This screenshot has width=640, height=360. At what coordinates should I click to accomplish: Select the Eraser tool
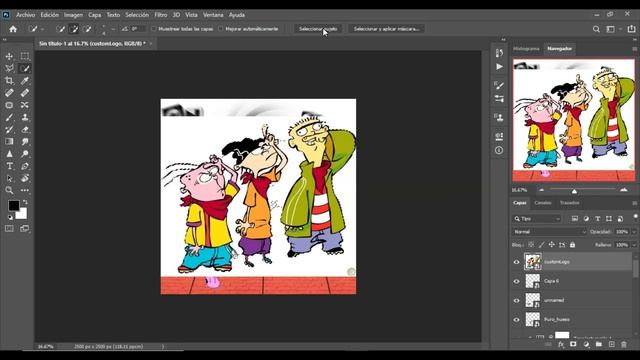24,129
